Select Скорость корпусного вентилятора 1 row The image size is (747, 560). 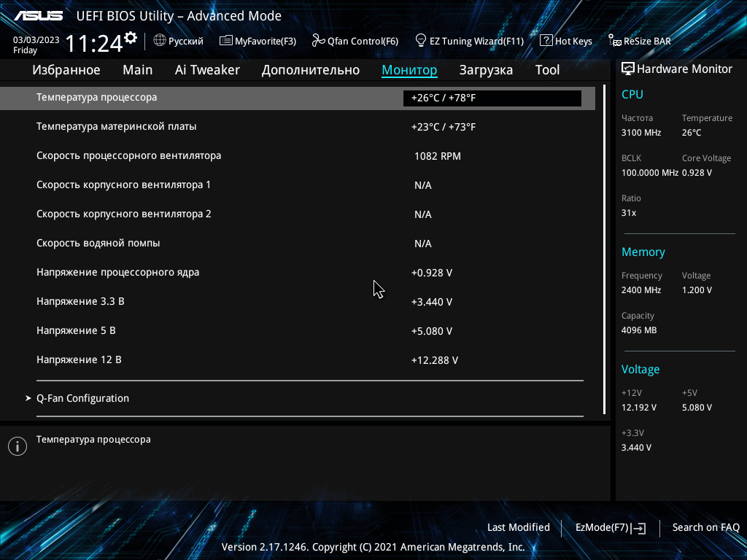click(298, 184)
